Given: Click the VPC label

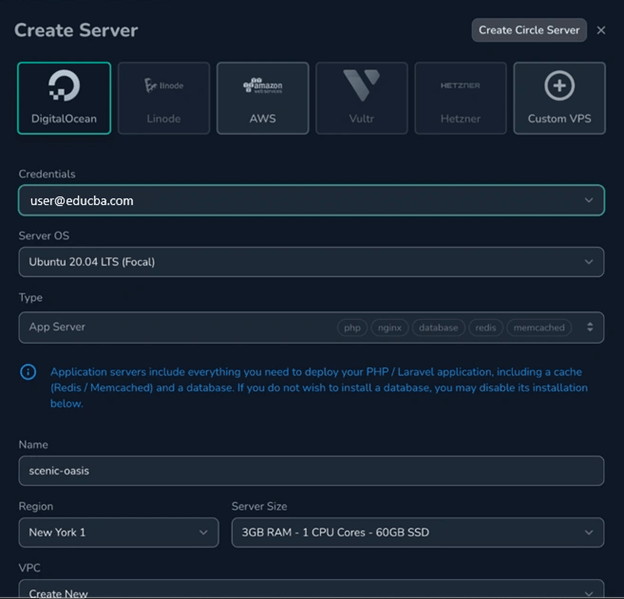Looking at the screenshot, I should pos(29,568).
